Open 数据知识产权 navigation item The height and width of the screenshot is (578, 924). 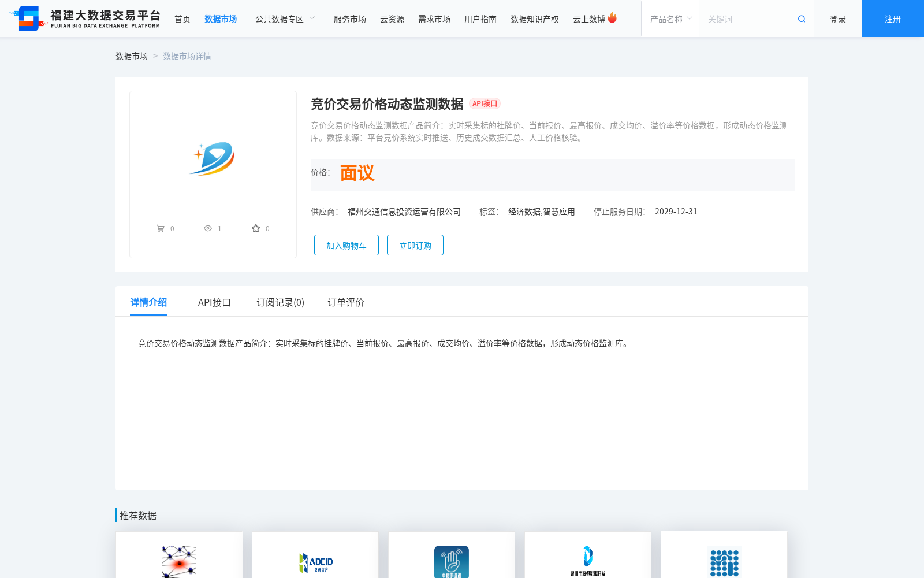535,19
